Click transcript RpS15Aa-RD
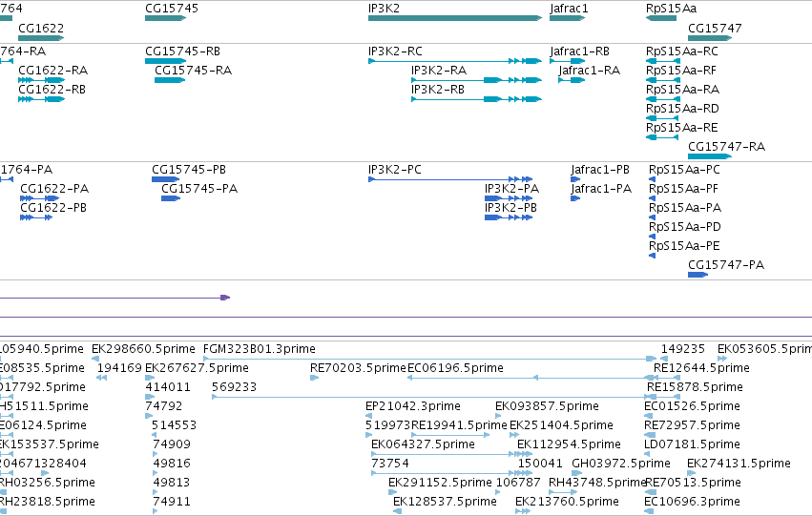 click(682, 109)
